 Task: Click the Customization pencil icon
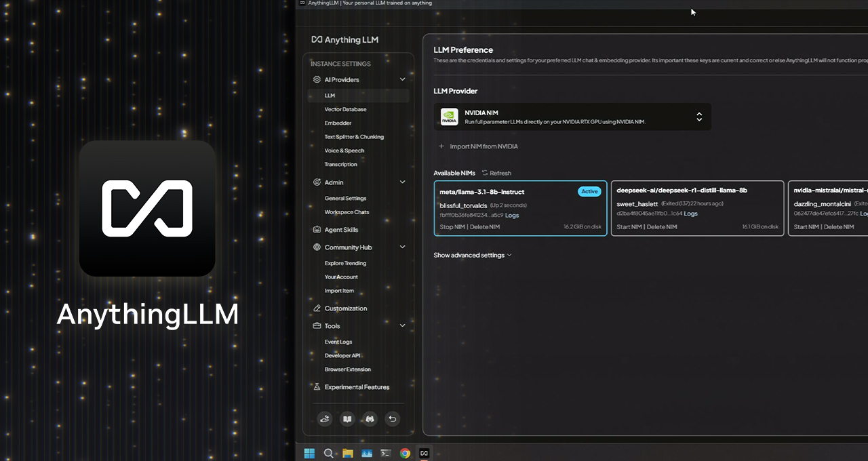317,308
